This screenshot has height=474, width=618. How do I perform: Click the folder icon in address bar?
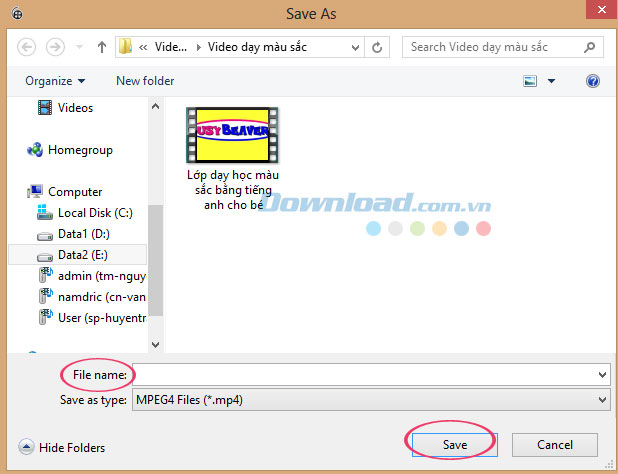coord(125,47)
